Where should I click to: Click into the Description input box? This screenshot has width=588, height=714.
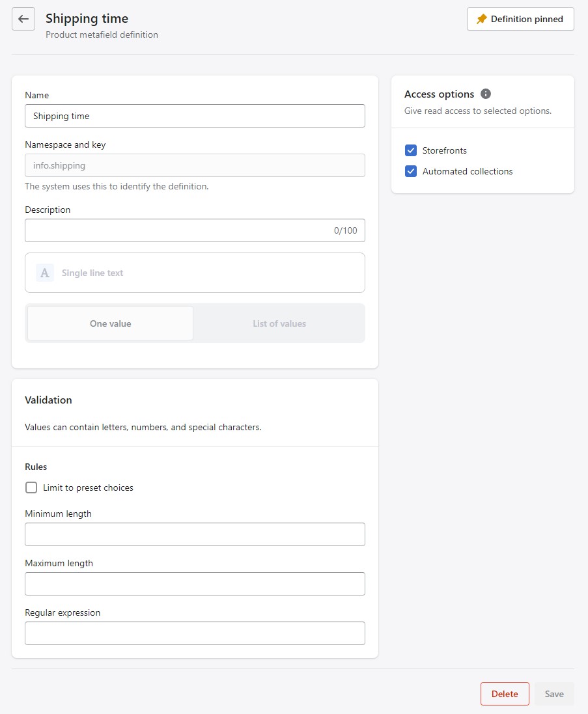[x=176, y=230]
